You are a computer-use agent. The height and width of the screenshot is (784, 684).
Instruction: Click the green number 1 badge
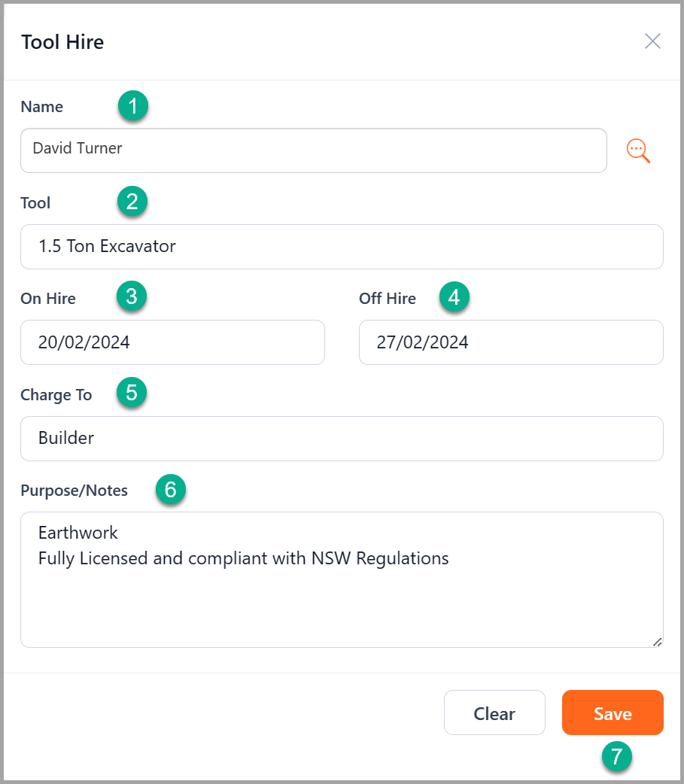click(133, 107)
